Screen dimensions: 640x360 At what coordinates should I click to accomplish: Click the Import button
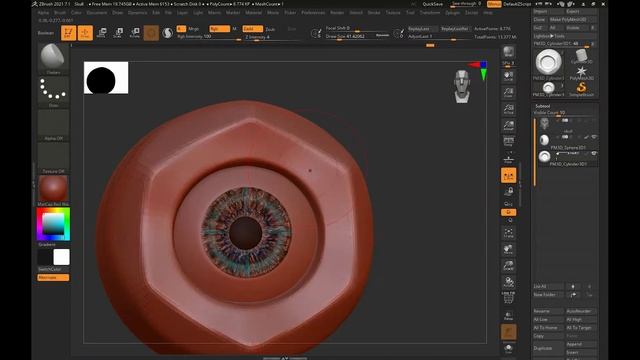[x=548, y=11]
